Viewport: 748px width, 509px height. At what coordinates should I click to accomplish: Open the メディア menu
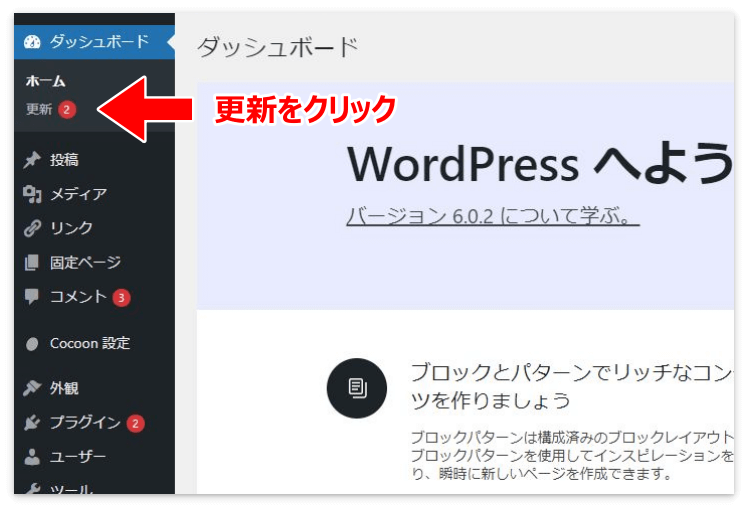pos(94,194)
